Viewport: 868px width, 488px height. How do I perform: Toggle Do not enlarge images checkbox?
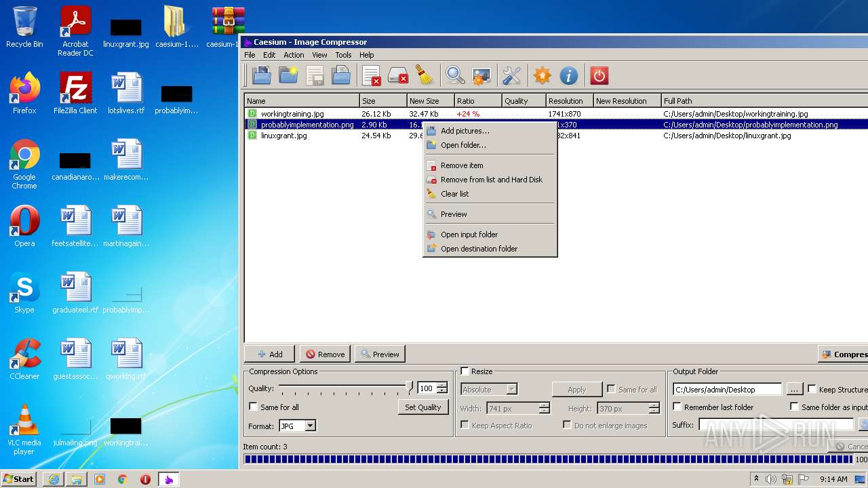coord(567,425)
